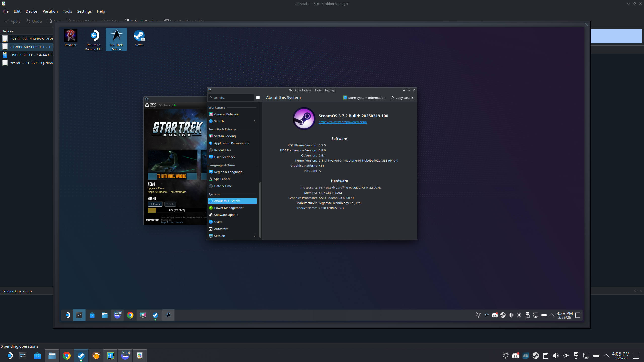644x362 pixels.
Task: Open Software Update settings
Action: point(232,215)
